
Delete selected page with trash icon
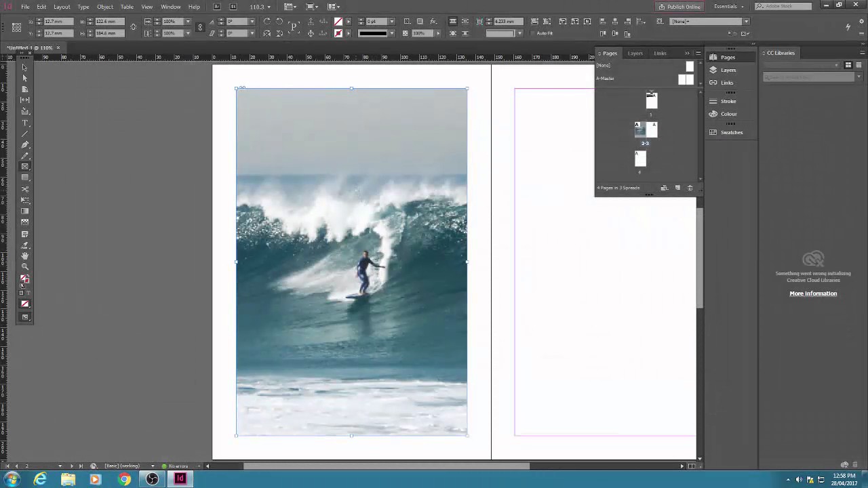(x=690, y=188)
